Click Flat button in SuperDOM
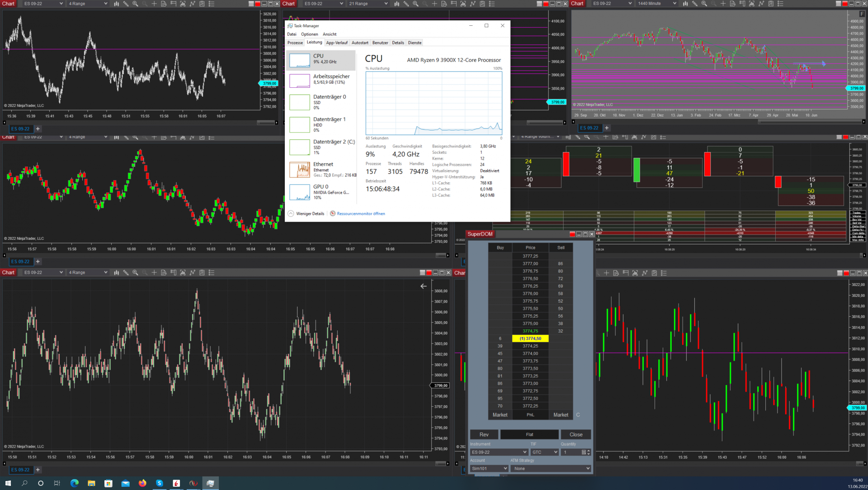Screen dimensions: 868x490 (x=529, y=435)
